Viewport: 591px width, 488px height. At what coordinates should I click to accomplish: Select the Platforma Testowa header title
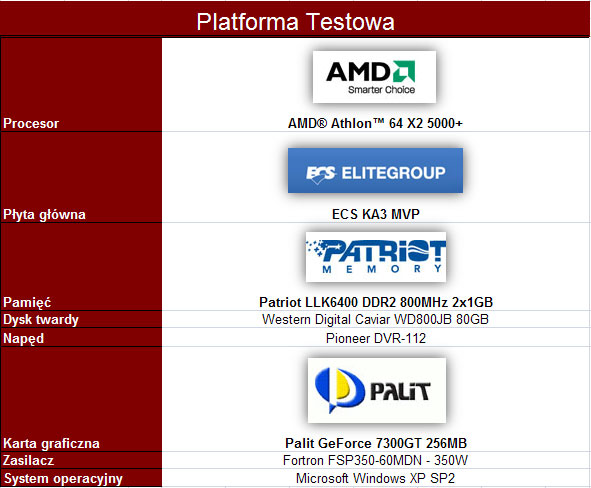pos(296,21)
